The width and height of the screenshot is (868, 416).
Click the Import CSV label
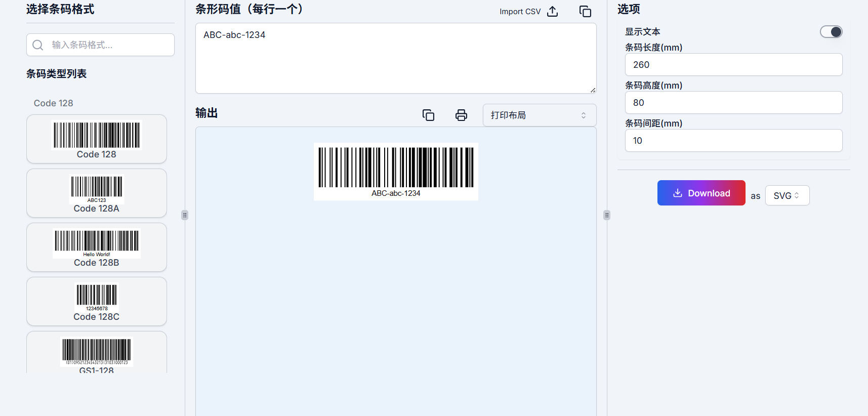(520, 11)
